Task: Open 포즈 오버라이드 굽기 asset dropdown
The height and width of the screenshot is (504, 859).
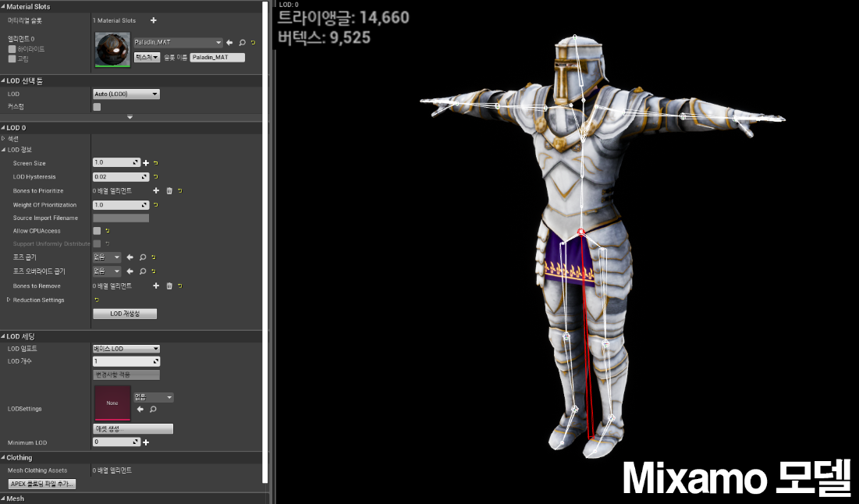Action: (107, 272)
